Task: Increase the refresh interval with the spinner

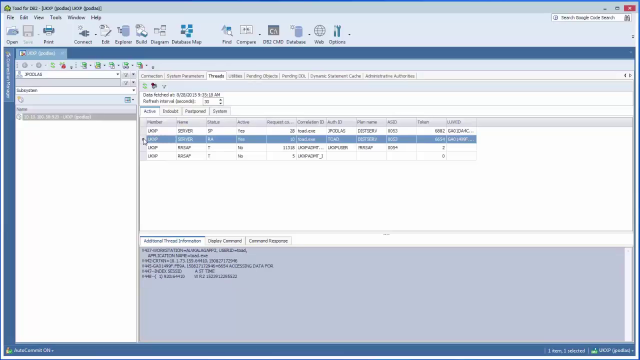Action: (x=220, y=99)
